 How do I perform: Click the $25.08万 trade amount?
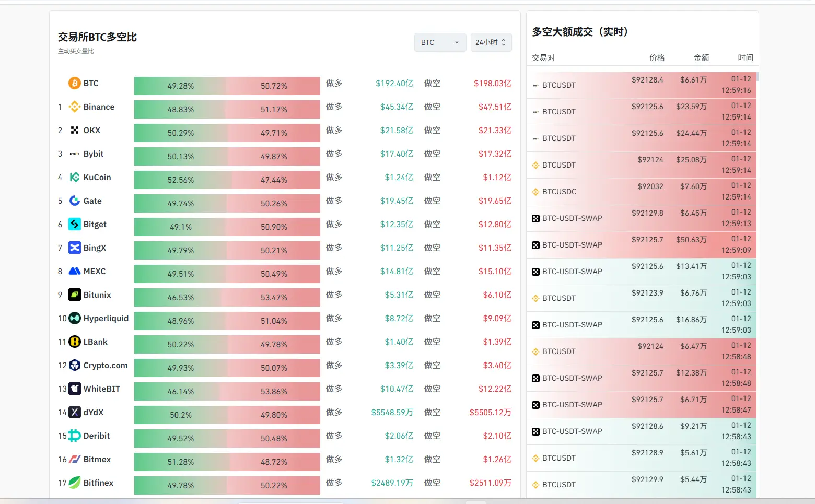(x=692, y=160)
